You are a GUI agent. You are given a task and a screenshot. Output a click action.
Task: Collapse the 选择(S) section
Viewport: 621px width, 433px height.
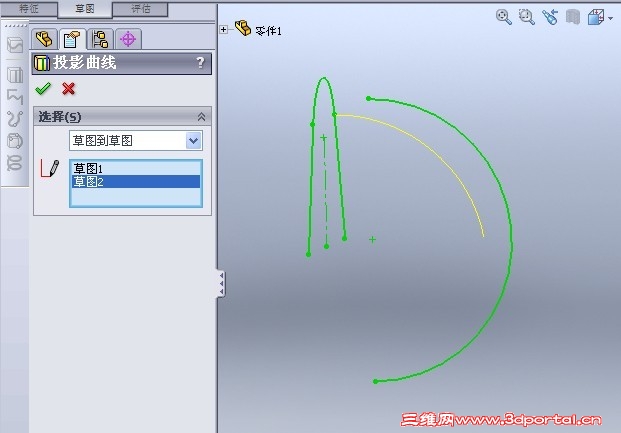pos(201,116)
